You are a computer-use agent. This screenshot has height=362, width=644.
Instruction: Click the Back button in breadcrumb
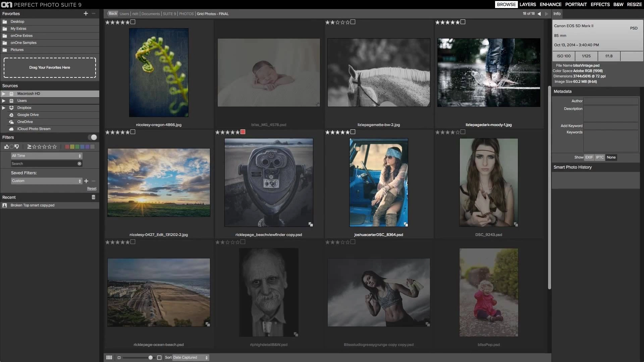click(x=113, y=14)
